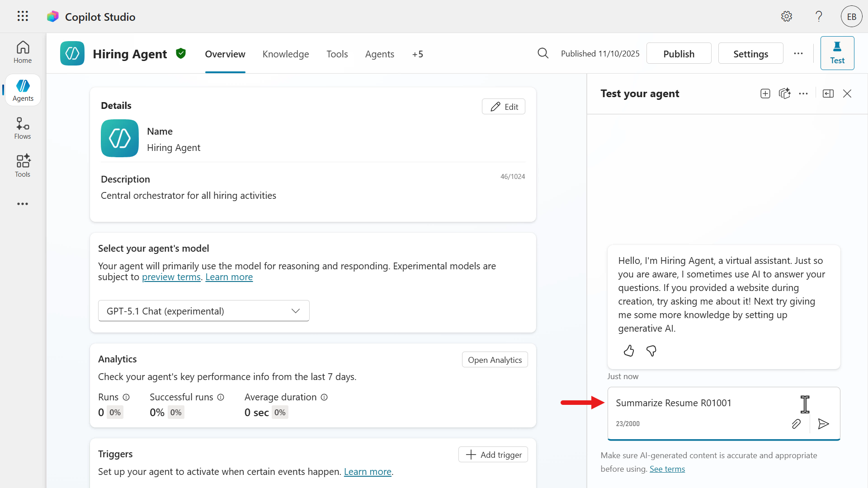868x488 pixels.
Task: Collapse the test pane layout icon
Action: [828, 94]
